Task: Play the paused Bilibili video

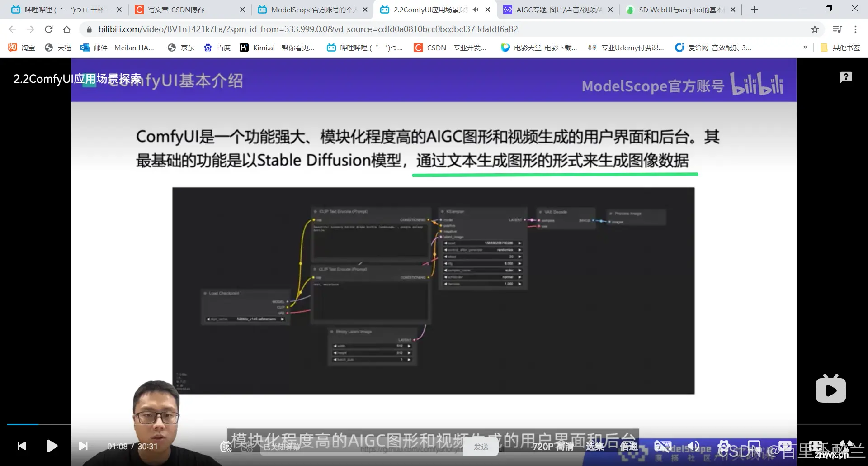Action: pos(52,446)
